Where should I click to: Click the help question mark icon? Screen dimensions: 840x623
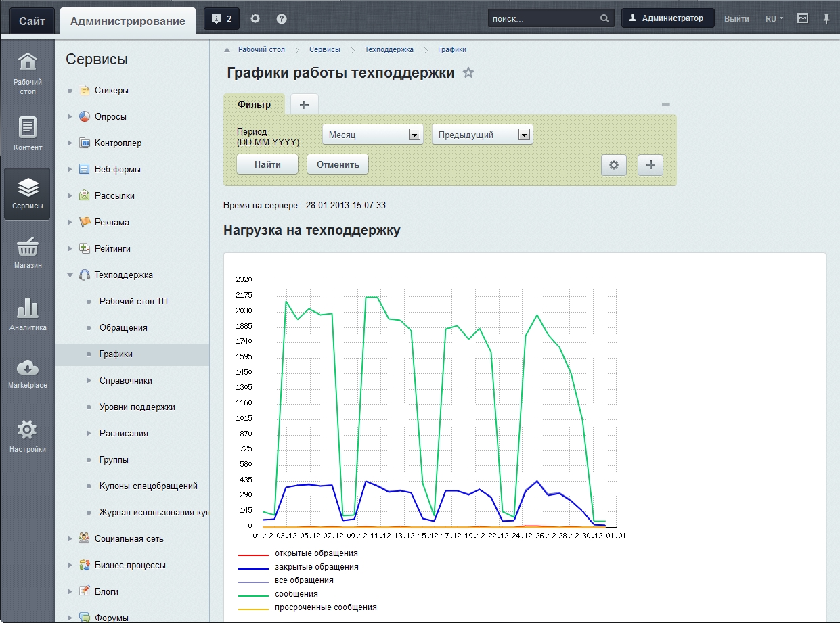pos(282,19)
